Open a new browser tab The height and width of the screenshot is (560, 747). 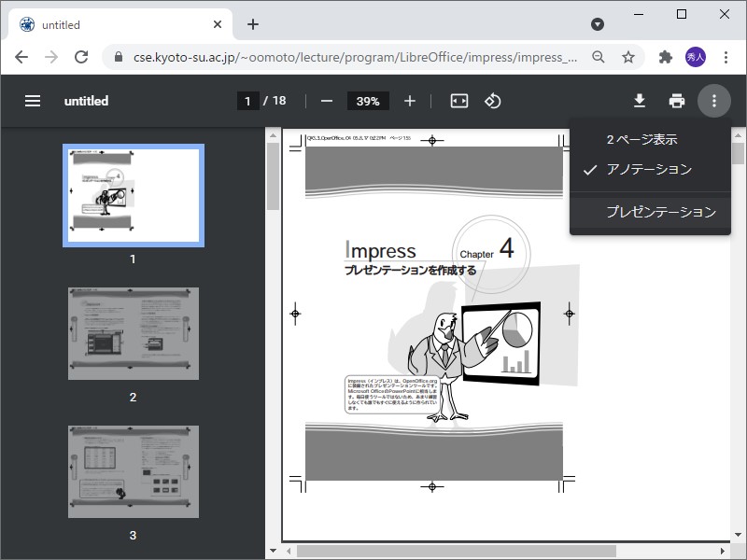(252, 24)
